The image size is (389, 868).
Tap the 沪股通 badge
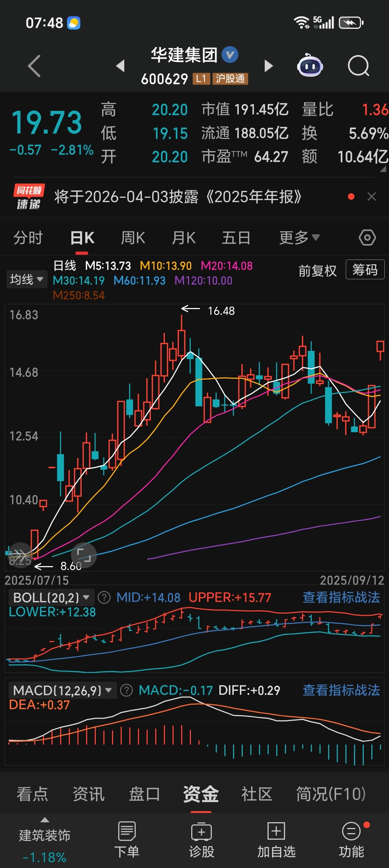pos(230,78)
